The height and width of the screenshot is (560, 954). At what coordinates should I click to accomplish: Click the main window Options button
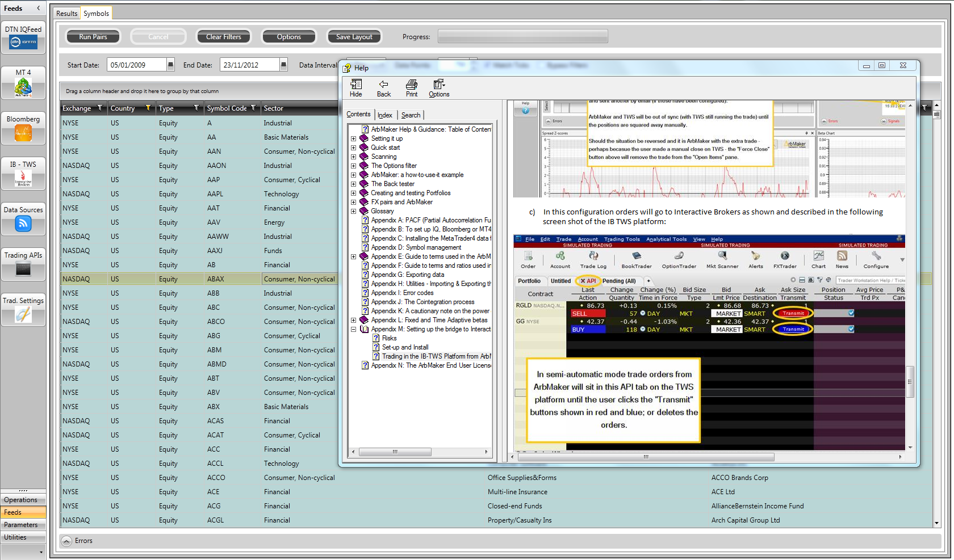(289, 37)
